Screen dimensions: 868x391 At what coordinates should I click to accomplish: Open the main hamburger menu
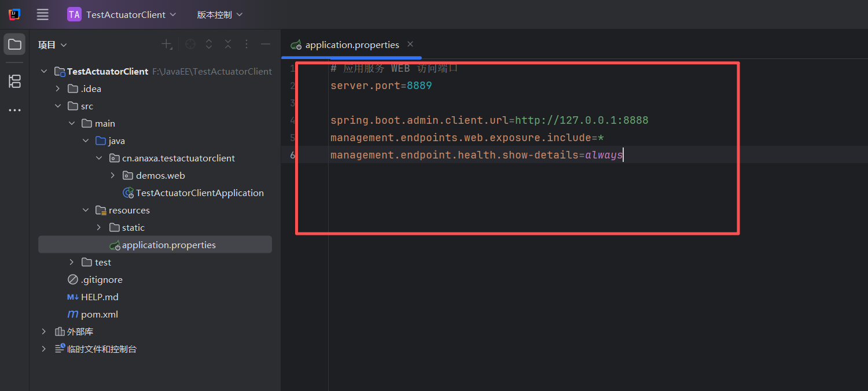click(42, 14)
